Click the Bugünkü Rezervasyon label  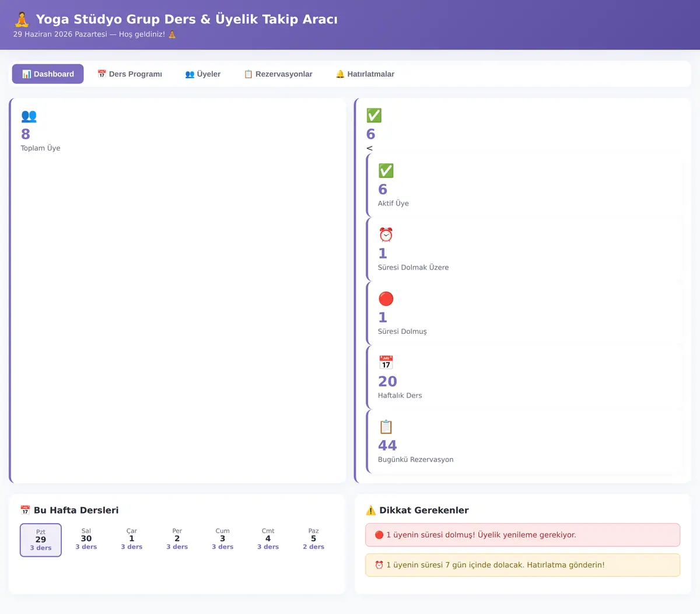tap(416, 459)
